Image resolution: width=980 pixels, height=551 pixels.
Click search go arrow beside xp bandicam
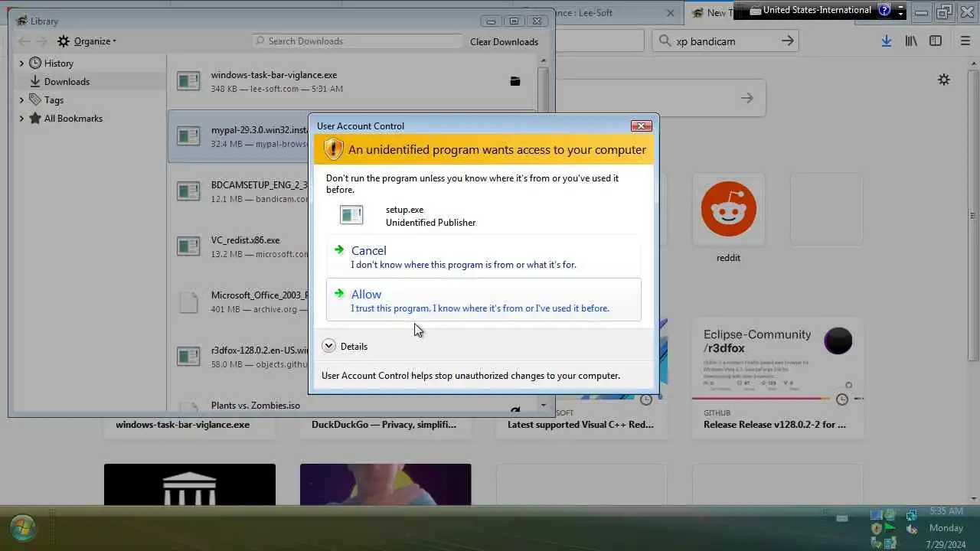788,41
